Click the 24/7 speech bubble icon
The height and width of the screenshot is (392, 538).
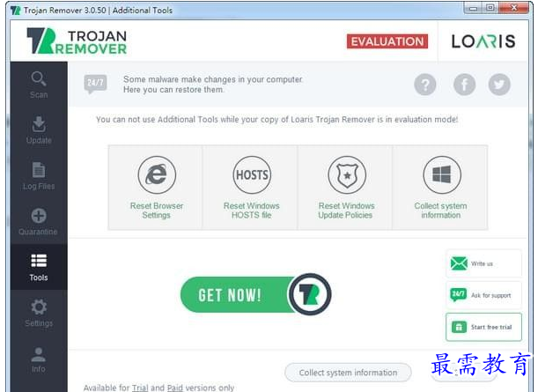pyautogui.click(x=95, y=84)
